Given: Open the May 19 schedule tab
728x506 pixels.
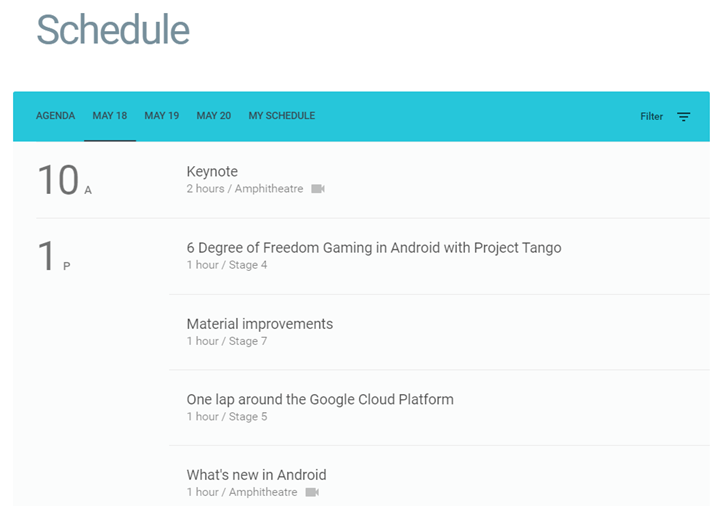Looking at the screenshot, I should 162,116.
